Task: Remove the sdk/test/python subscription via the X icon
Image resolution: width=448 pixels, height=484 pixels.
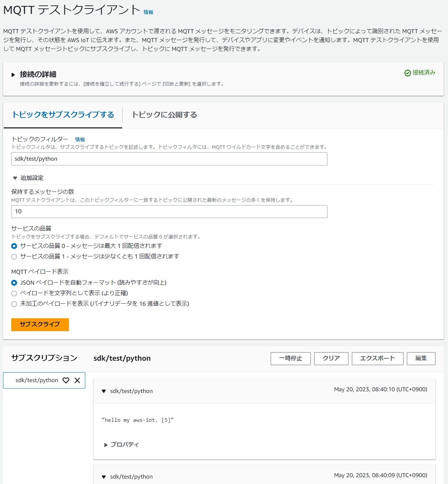Action: (x=77, y=380)
